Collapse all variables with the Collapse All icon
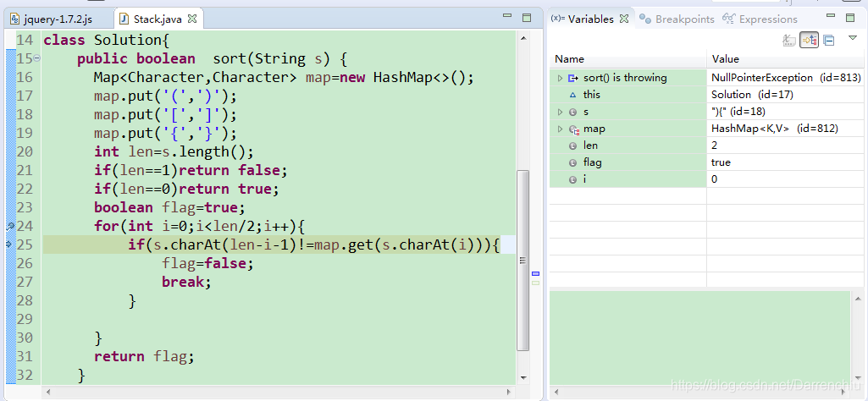868x401 pixels. [x=829, y=40]
